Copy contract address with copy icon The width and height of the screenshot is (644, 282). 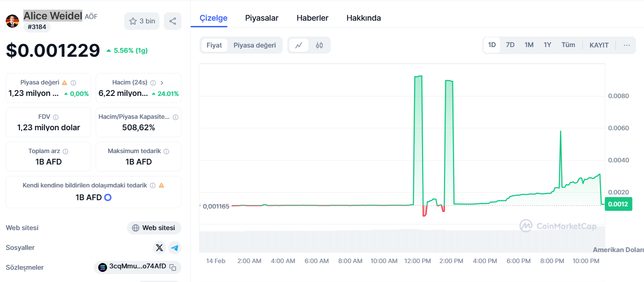(173, 267)
